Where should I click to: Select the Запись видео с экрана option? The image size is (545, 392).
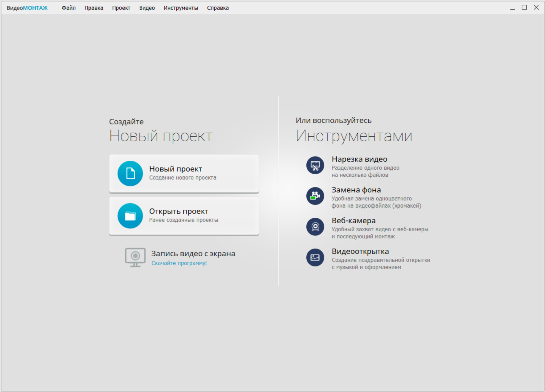coord(193,253)
